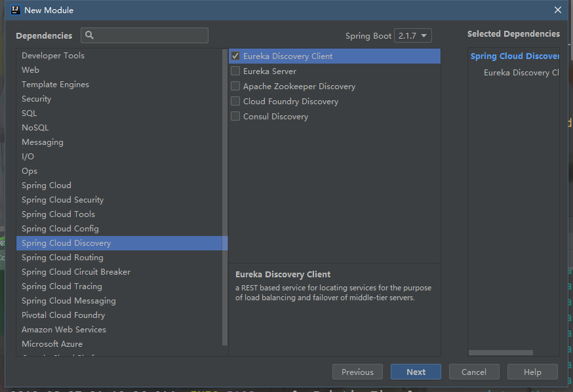573x392 pixels.
Task: Uncheck Eureka Discovery Client checkbox
Action: pyautogui.click(x=235, y=56)
